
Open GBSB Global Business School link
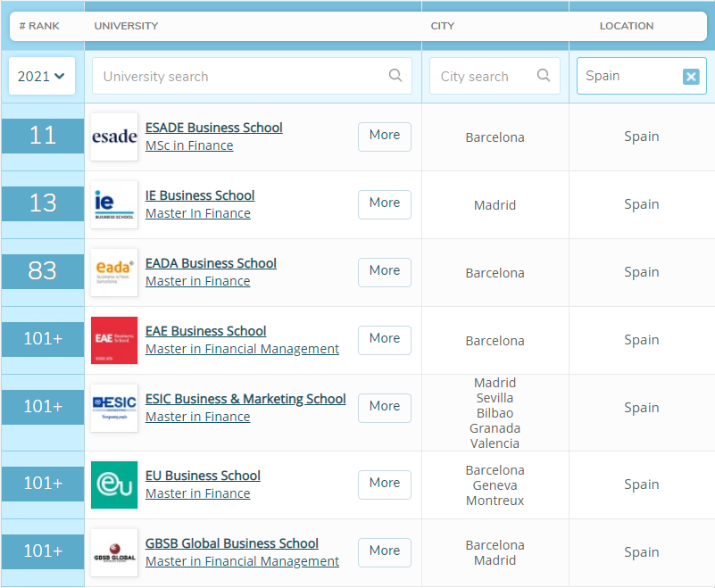click(x=232, y=543)
